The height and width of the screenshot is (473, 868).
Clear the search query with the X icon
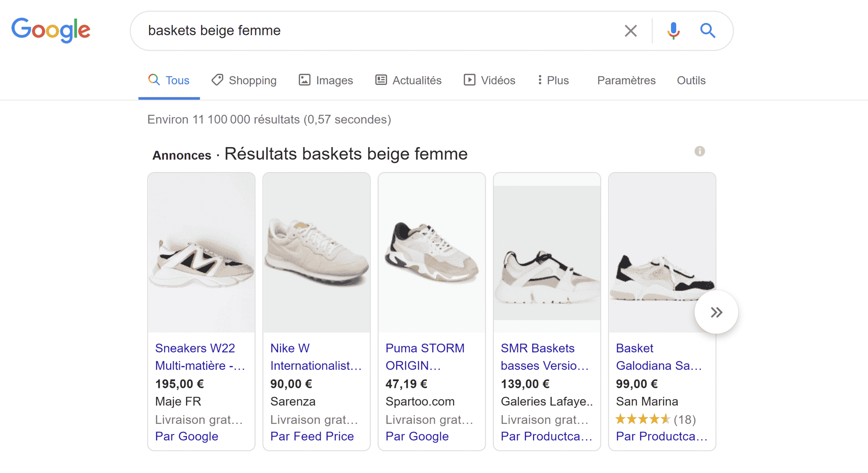630,30
